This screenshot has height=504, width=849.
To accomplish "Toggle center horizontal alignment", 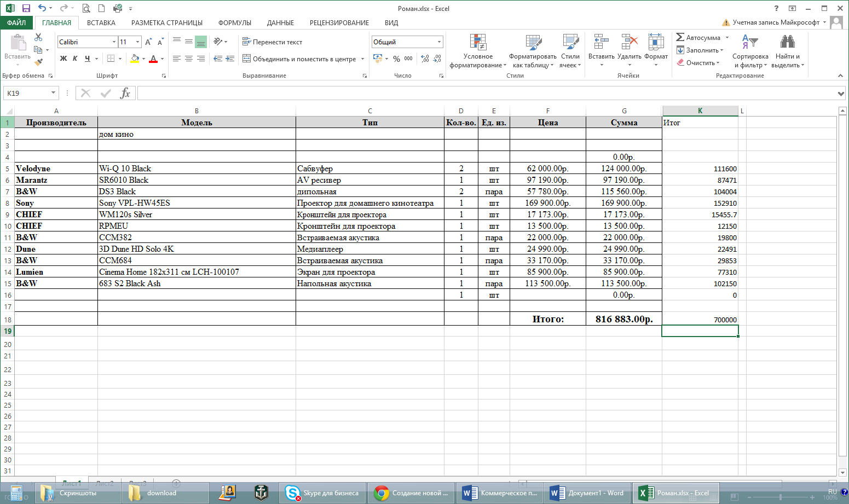I will point(189,59).
